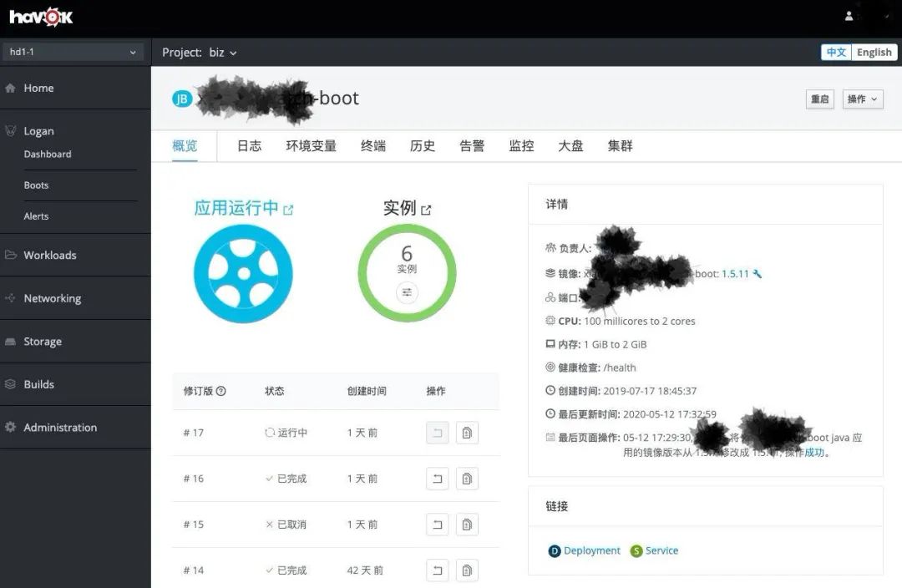The image size is (902, 588).
Task: Switch to the 日志 tab
Action: pyautogui.click(x=249, y=145)
